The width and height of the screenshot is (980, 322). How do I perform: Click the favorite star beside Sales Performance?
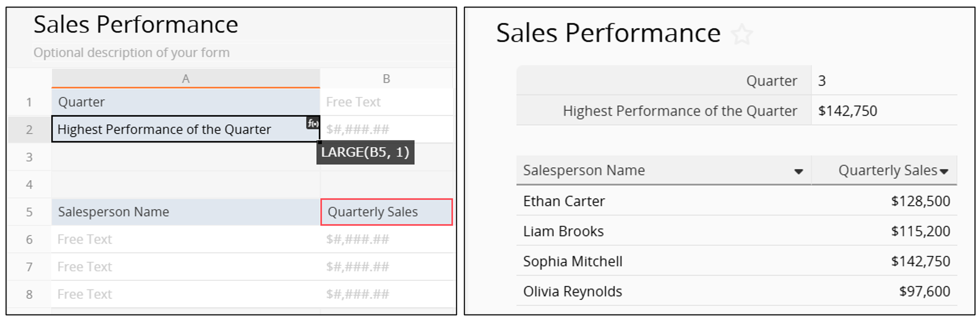pyautogui.click(x=741, y=35)
